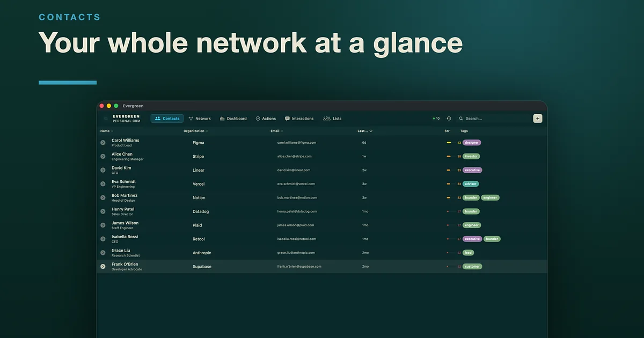644x338 pixels.
Task: Open Carol Williams row arrow icon
Action: (x=103, y=143)
